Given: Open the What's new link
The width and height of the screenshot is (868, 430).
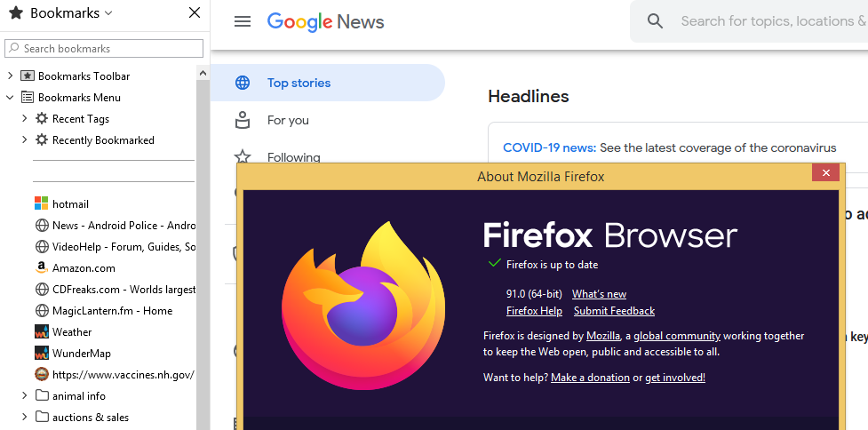Looking at the screenshot, I should coord(599,294).
